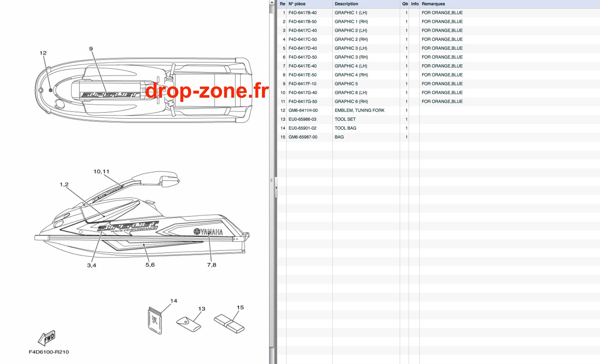Click the FWD direction arrow icon

47,338
